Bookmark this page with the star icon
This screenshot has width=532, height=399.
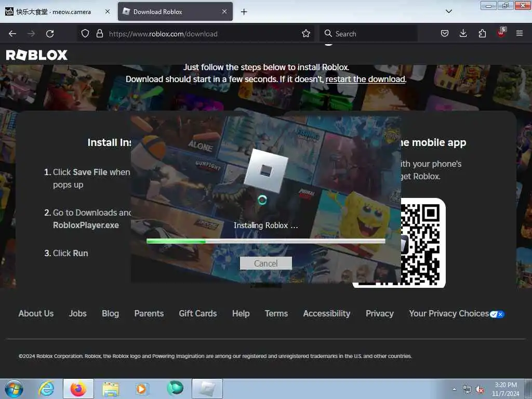(x=305, y=34)
